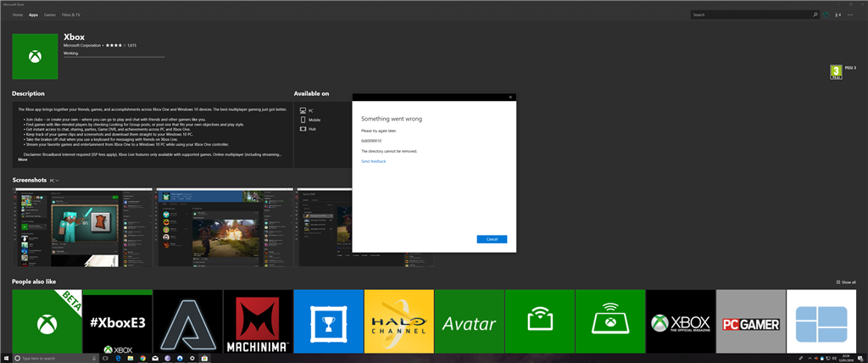Select the Apps tab

(33, 15)
